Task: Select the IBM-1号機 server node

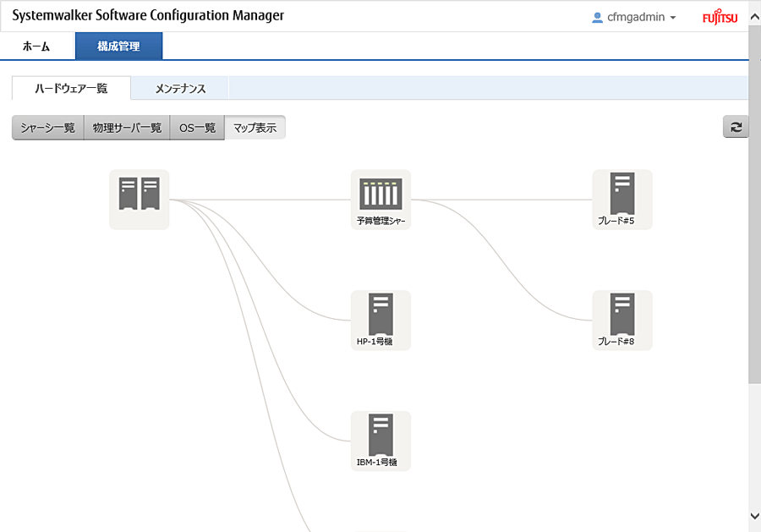Action: pyautogui.click(x=380, y=441)
